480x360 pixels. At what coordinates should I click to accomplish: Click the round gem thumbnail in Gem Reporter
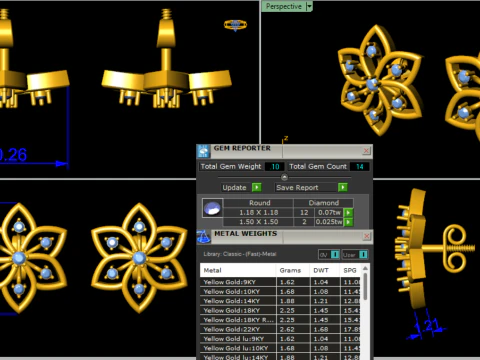(212, 208)
